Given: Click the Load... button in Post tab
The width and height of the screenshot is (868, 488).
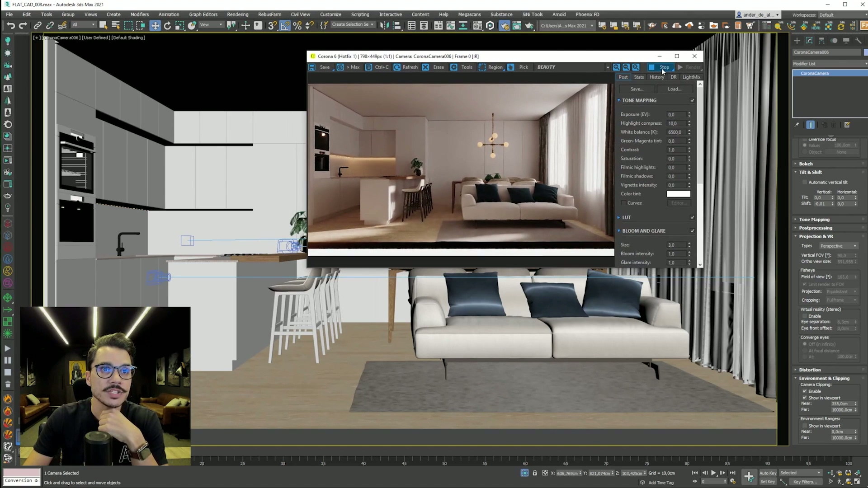Looking at the screenshot, I should click(674, 89).
